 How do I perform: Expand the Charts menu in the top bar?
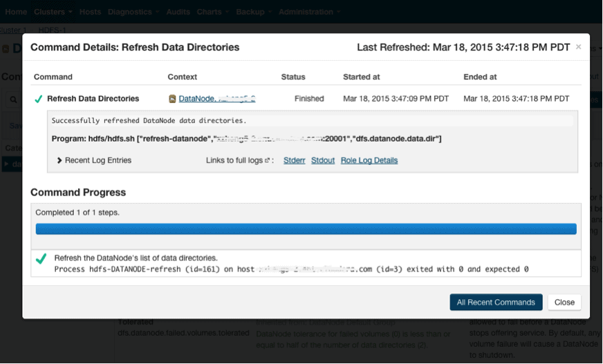click(212, 12)
